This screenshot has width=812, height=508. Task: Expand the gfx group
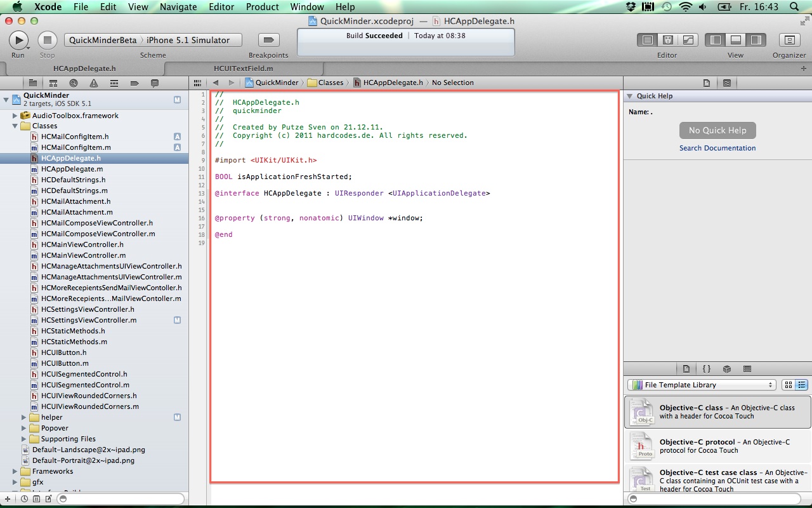[15, 482]
